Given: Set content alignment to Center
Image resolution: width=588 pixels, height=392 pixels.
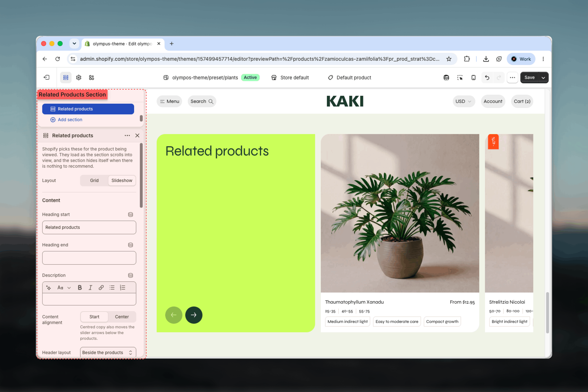Looking at the screenshot, I should [122, 317].
